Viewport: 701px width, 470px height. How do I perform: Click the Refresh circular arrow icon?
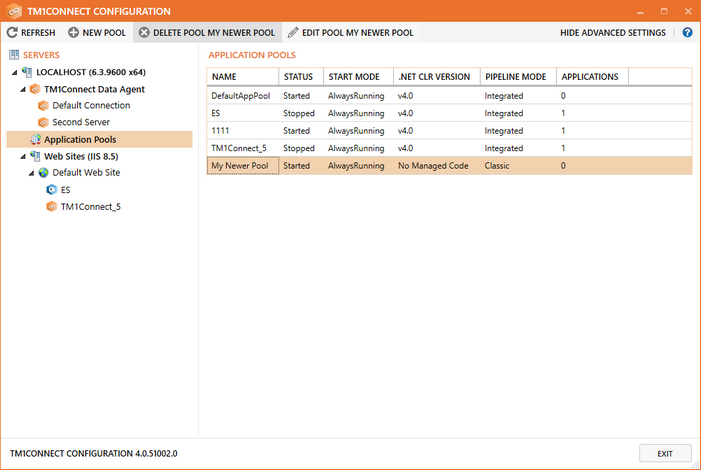pyautogui.click(x=12, y=32)
